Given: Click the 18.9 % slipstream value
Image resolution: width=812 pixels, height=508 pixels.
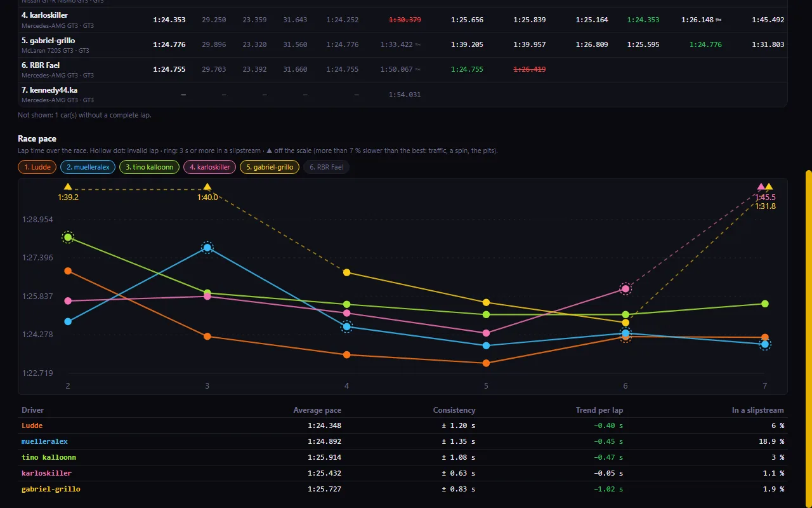Looking at the screenshot, I should [x=773, y=441].
